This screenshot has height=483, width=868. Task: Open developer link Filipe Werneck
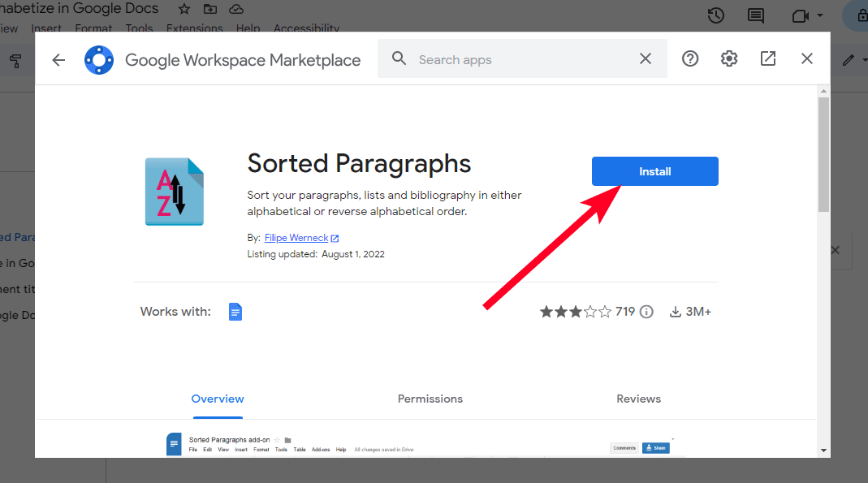point(296,237)
